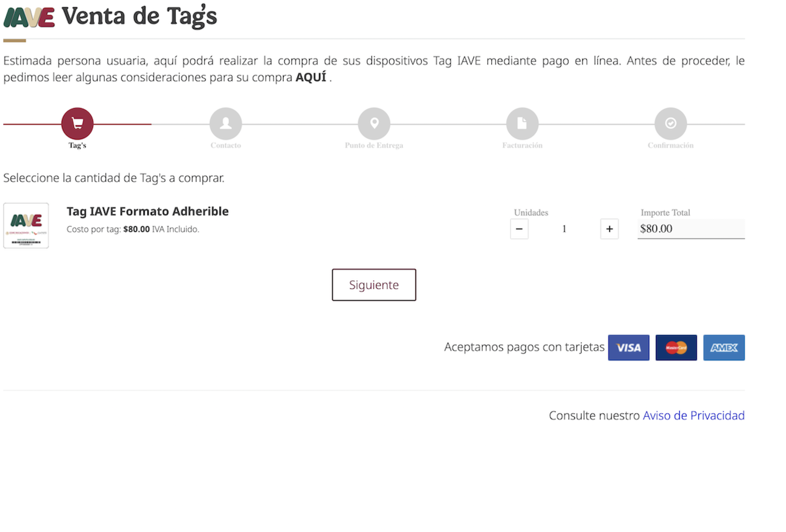Click the 'Costo por tag: $80.00' text
Viewport: 786px width, 532px height.
click(108, 229)
